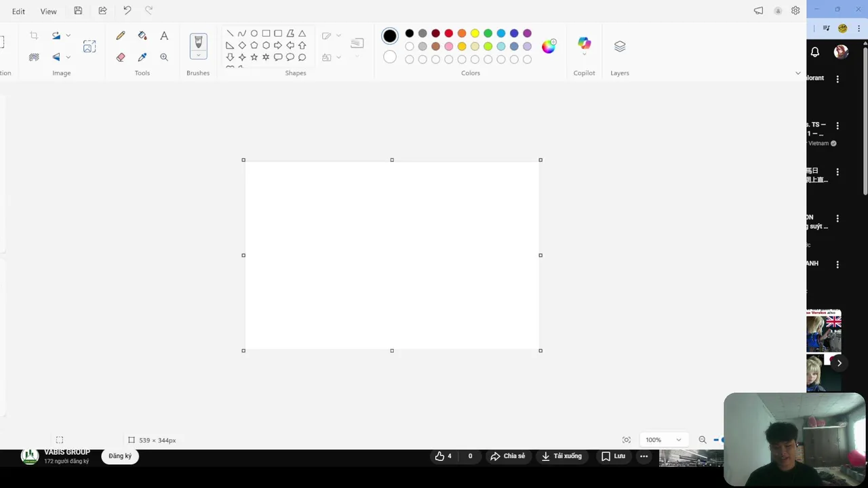The height and width of the screenshot is (488, 868).
Task: Click the Flip icon in Image group
Action: [56, 57]
